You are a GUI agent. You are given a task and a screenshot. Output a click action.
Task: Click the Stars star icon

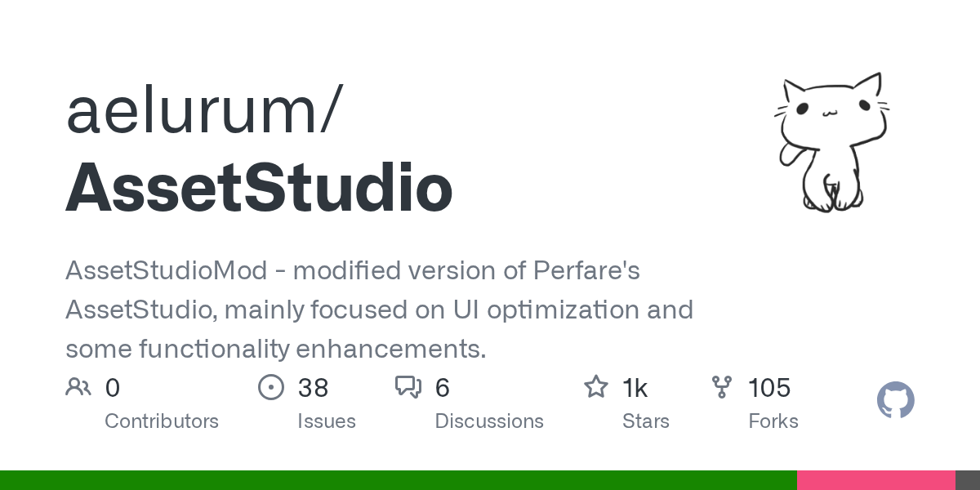(x=596, y=387)
